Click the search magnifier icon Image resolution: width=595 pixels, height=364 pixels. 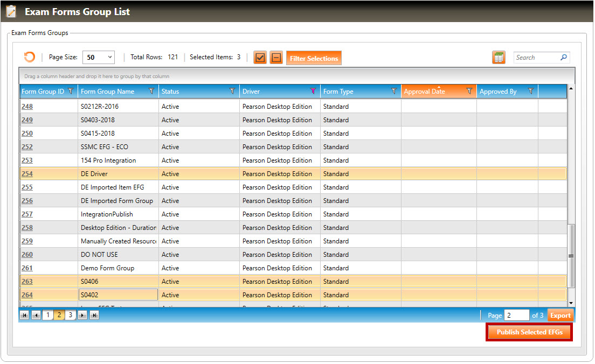564,58
